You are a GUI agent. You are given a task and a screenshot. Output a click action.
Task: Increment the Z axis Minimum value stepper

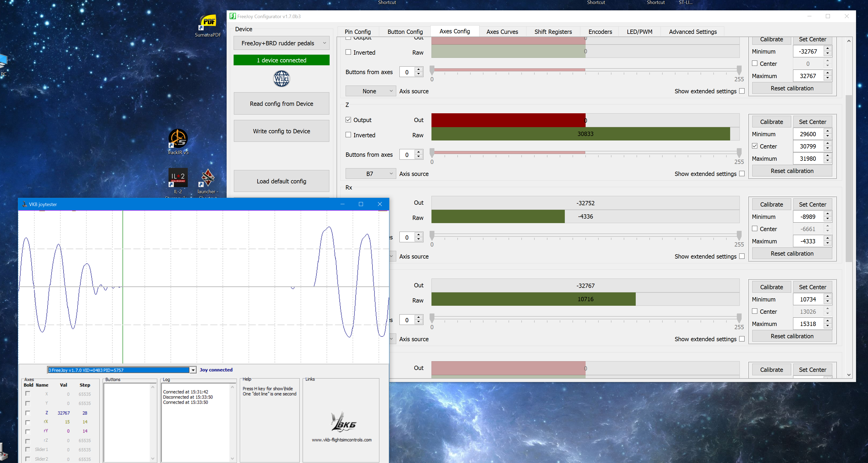[x=827, y=131]
